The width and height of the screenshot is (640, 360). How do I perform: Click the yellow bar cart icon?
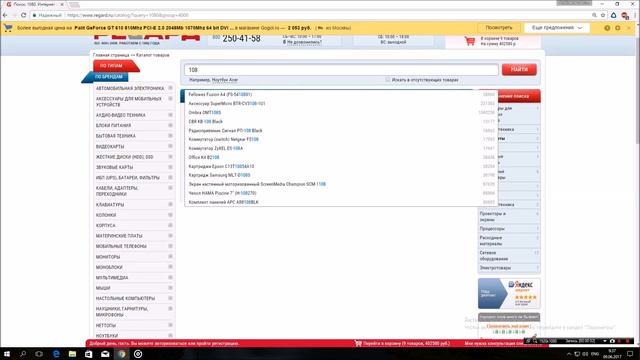point(8,28)
